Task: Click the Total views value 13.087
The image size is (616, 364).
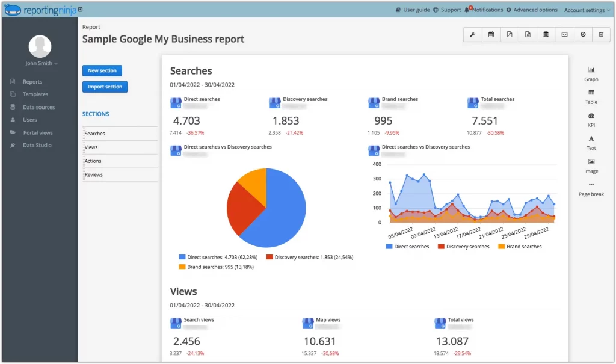Action: point(452,341)
